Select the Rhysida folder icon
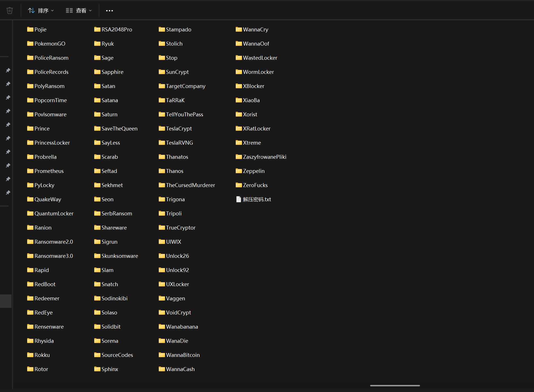Screen dimensions: 534x392 click(30, 340)
